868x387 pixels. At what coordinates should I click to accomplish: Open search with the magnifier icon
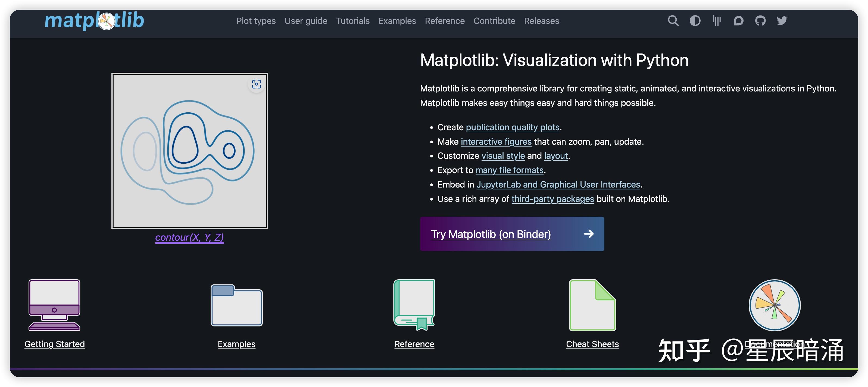pos(673,21)
